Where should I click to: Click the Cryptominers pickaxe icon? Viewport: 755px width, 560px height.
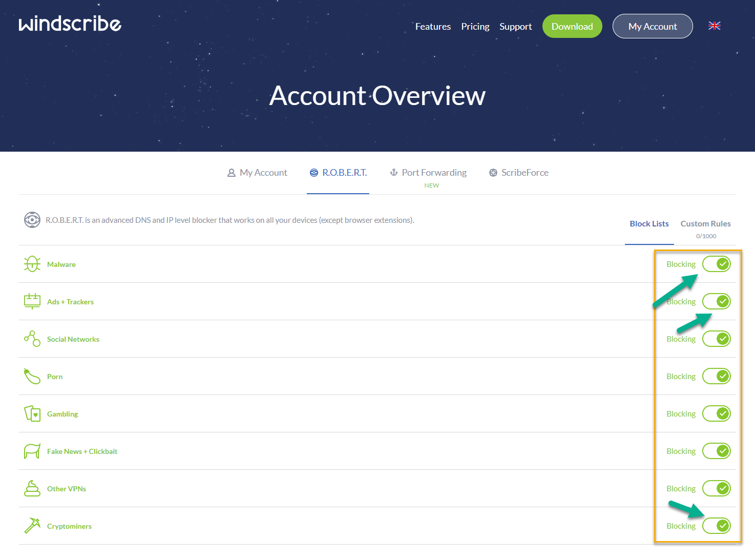(32, 526)
